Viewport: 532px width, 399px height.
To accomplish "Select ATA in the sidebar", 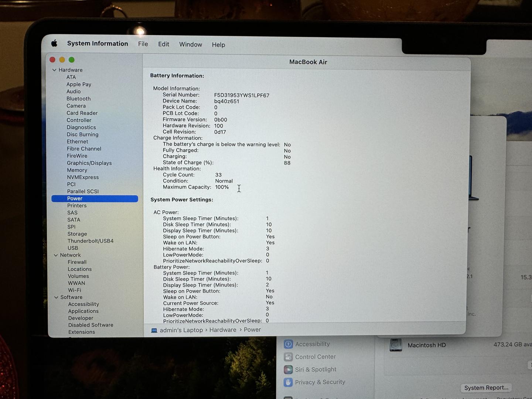I will pos(71,77).
